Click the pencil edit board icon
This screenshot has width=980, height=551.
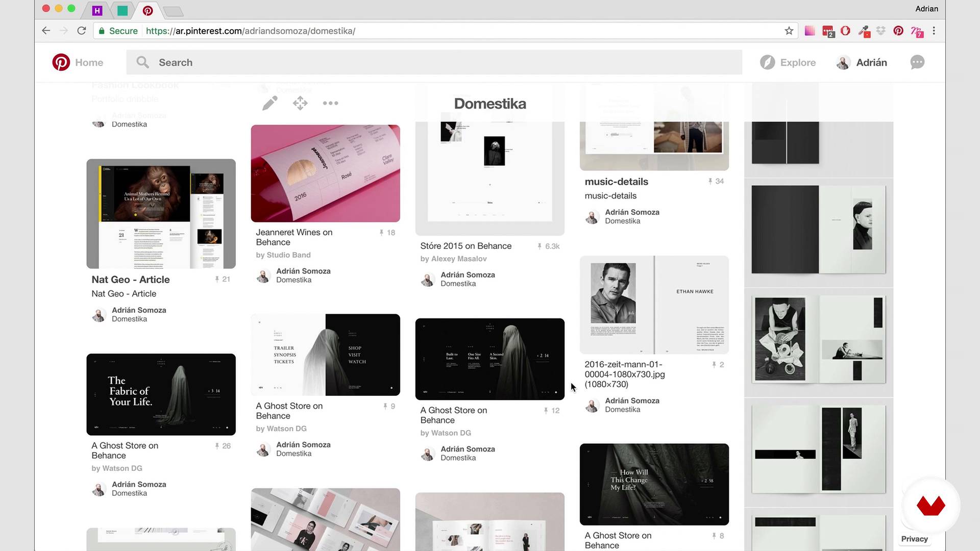tap(270, 103)
